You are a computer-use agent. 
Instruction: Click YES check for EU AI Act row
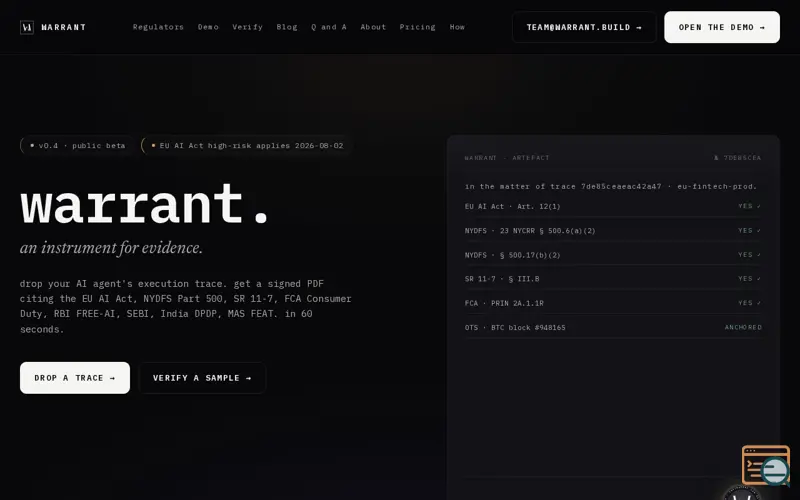[749, 206]
